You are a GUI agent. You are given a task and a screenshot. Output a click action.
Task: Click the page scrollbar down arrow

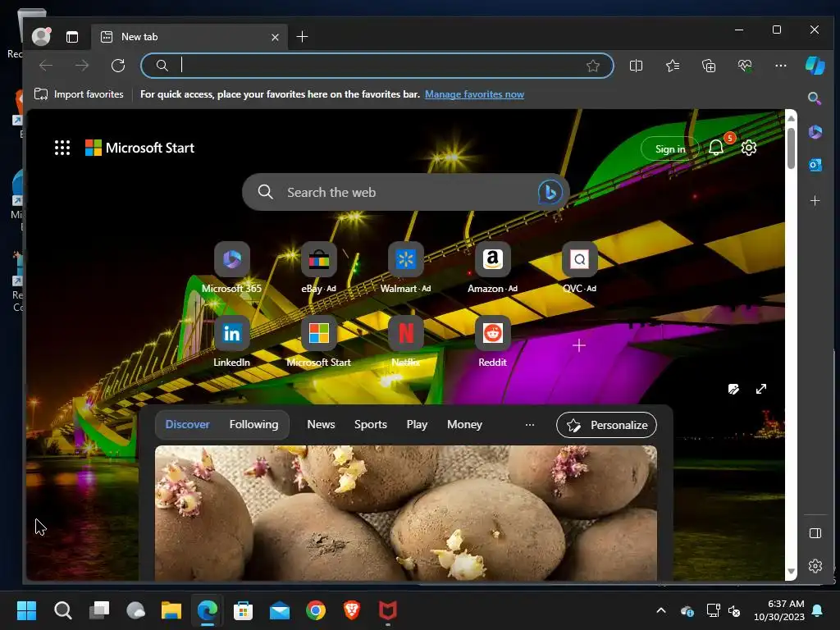point(791,572)
